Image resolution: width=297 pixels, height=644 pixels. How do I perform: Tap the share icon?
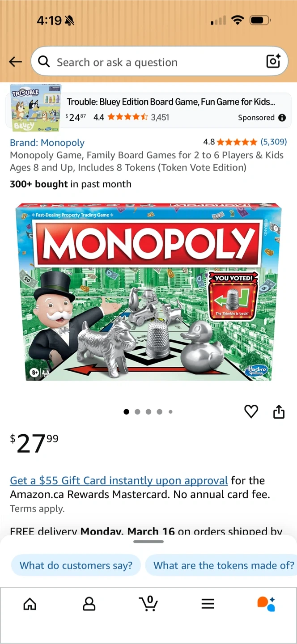click(x=279, y=411)
